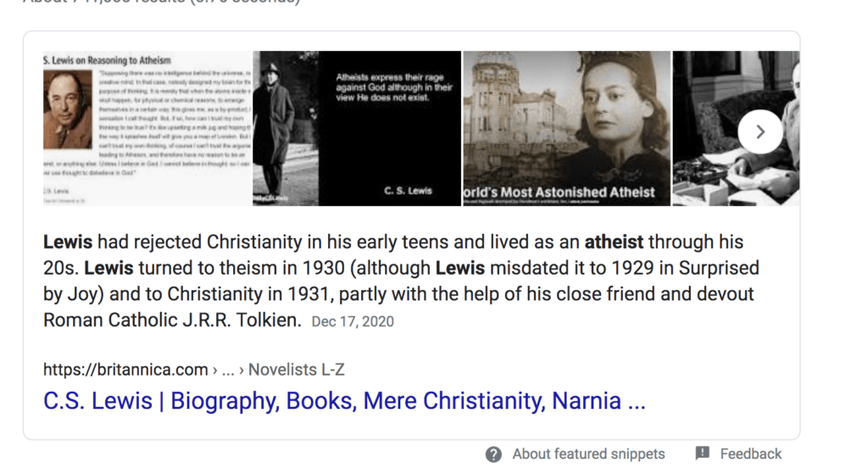Click the 'Novelists L-Z' breadcrumb
Image resolution: width=868 pixels, height=474 pixels.
pyautogui.click(x=297, y=370)
